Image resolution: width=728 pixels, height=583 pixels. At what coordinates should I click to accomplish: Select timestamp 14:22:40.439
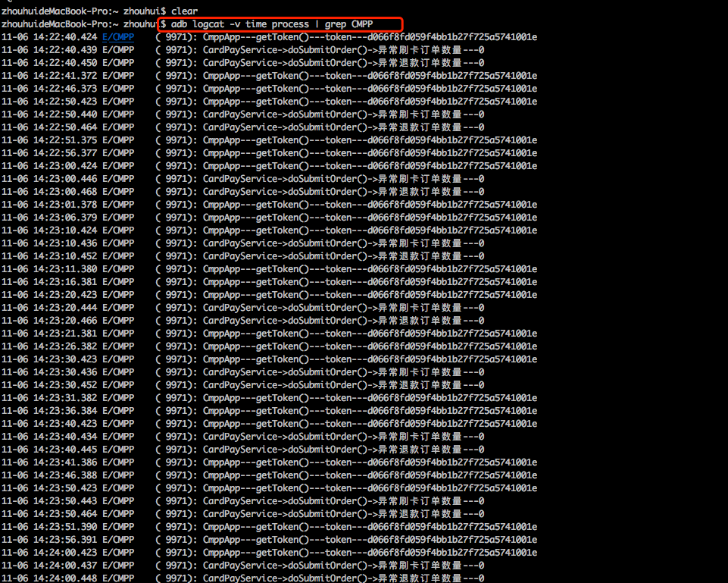click(x=65, y=50)
